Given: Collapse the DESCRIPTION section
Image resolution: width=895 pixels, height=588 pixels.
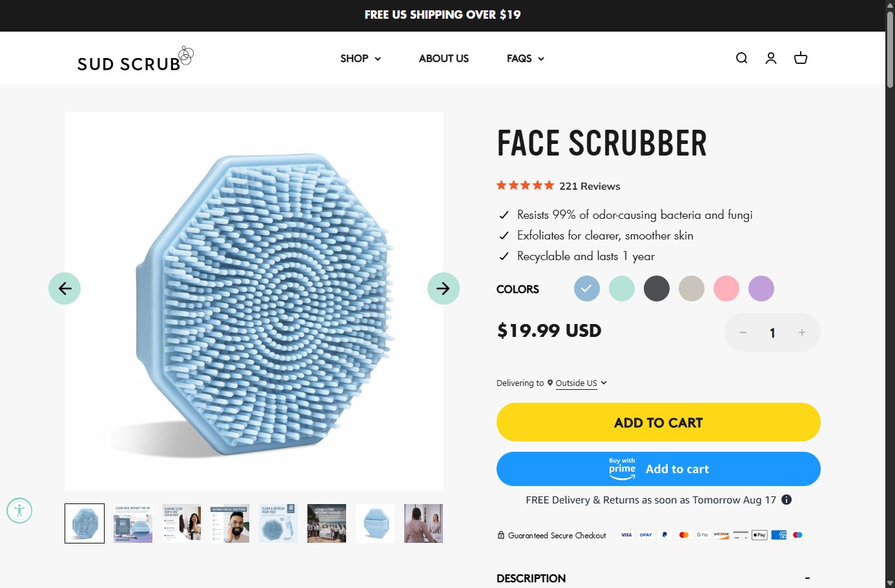Looking at the screenshot, I should click(807, 578).
